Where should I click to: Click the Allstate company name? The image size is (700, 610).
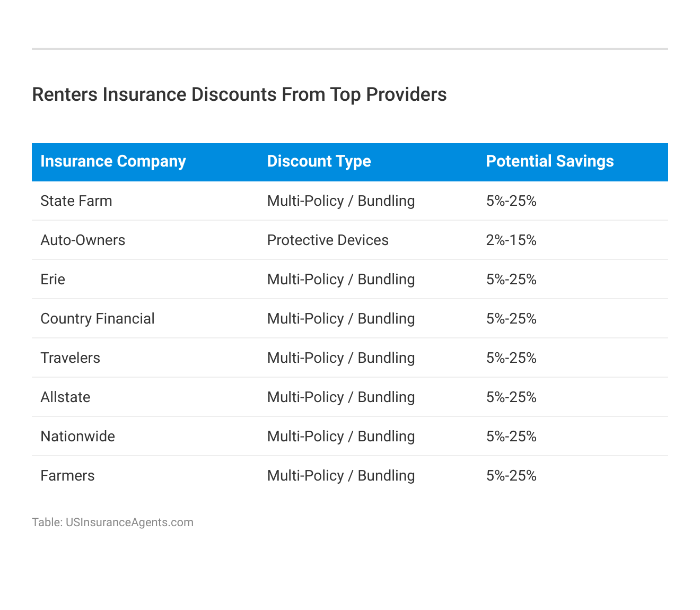pos(65,397)
